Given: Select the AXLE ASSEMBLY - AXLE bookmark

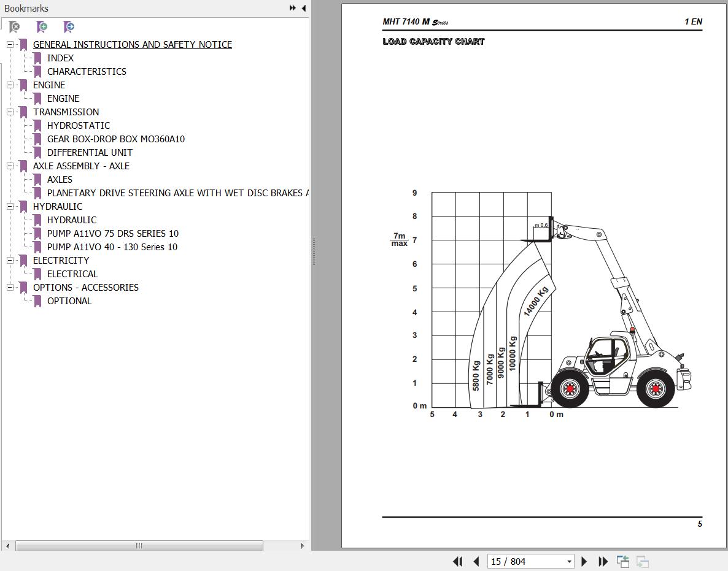Looking at the screenshot, I should [x=81, y=166].
